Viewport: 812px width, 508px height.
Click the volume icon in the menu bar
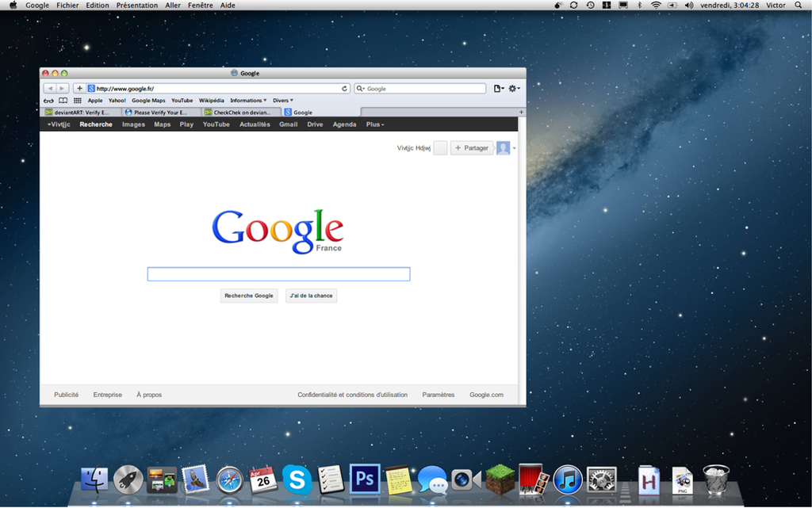pos(689,6)
